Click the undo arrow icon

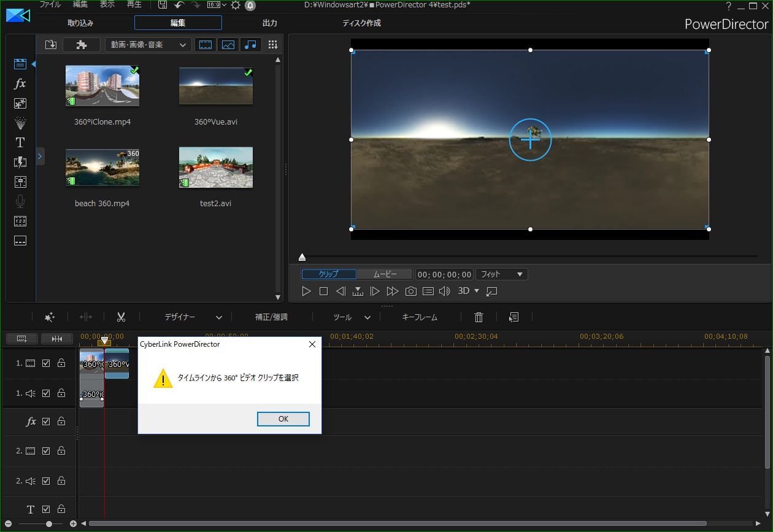tap(179, 5)
